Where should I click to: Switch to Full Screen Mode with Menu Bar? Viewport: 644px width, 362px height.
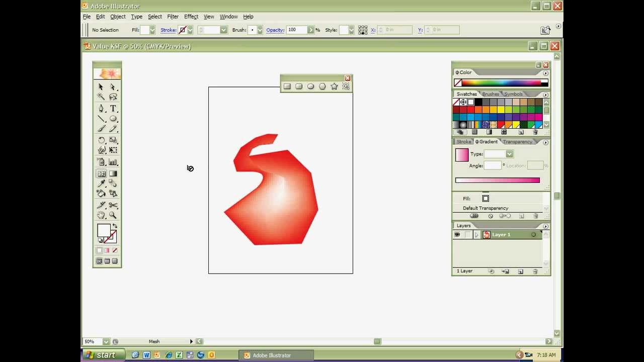tap(107, 261)
